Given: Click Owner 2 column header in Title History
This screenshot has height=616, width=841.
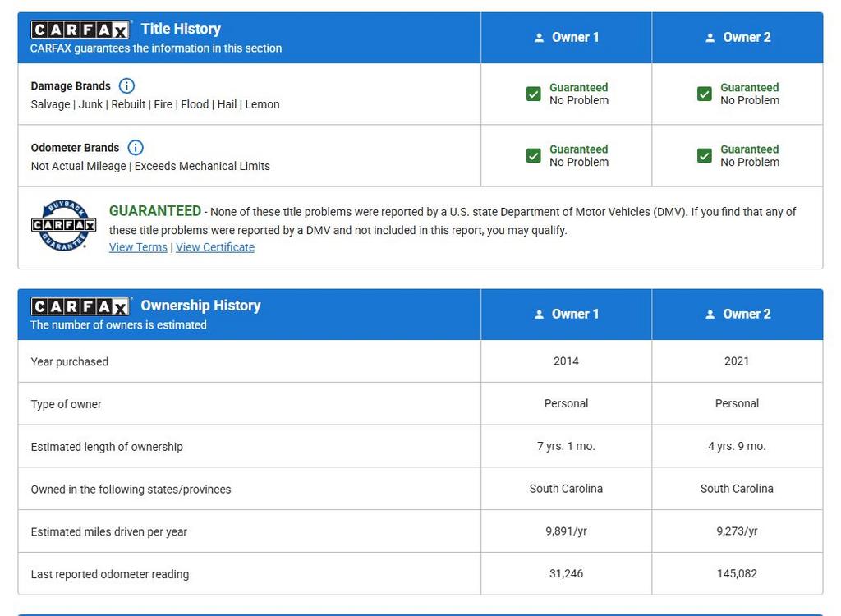Looking at the screenshot, I should coord(738,38).
